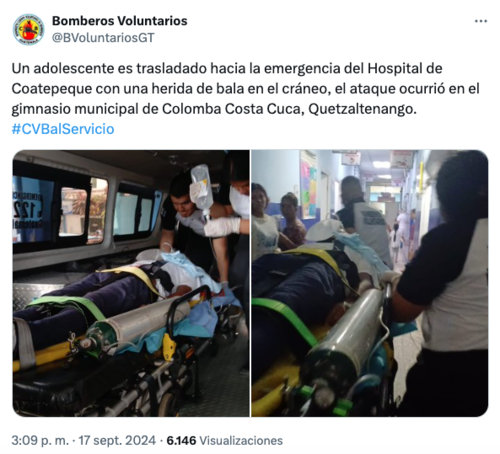Screen dimensions: 500x454
Task: Open the 3:09 p. m. timestamp link
Action: pos(40,440)
